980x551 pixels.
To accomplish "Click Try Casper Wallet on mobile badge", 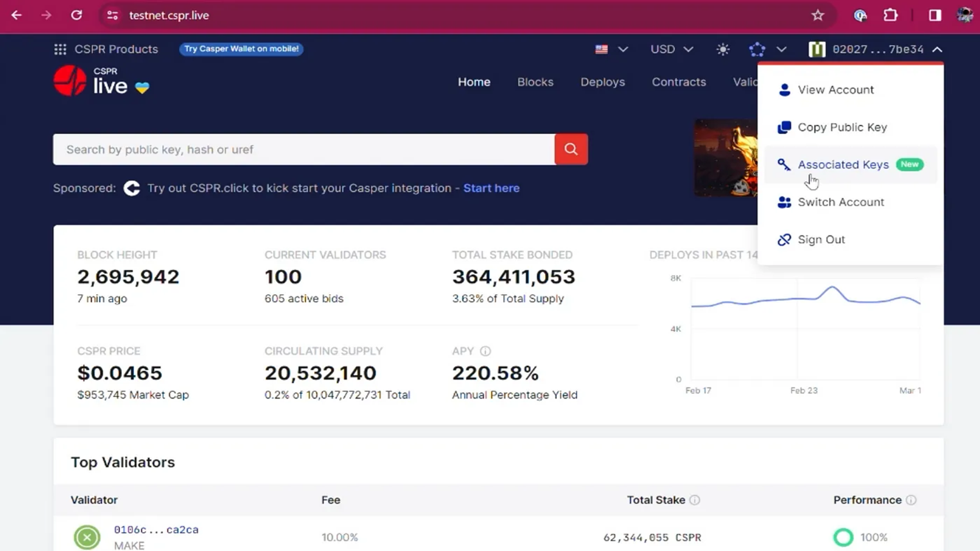I will point(241,49).
